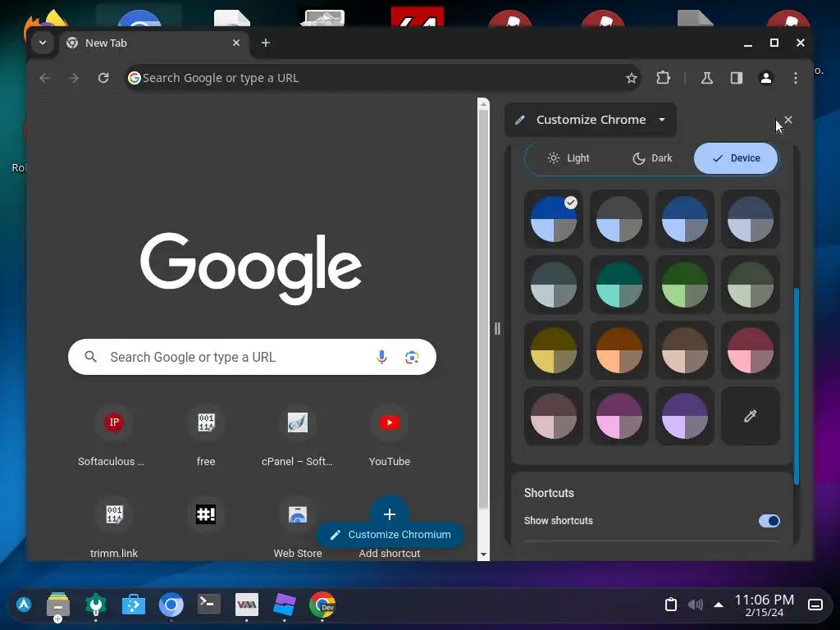Open the notifications tray icon
Viewport: 840px width, 630px height.
815,605
